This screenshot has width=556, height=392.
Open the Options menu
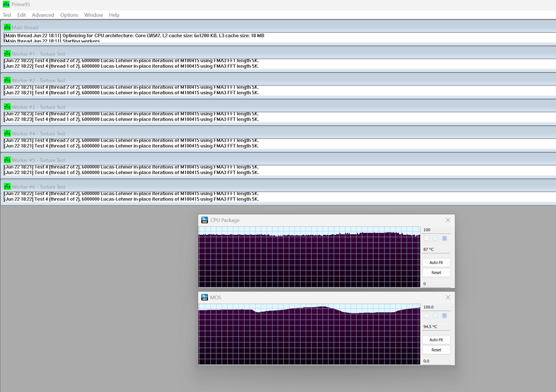pyautogui.click(x=69, y=15)
